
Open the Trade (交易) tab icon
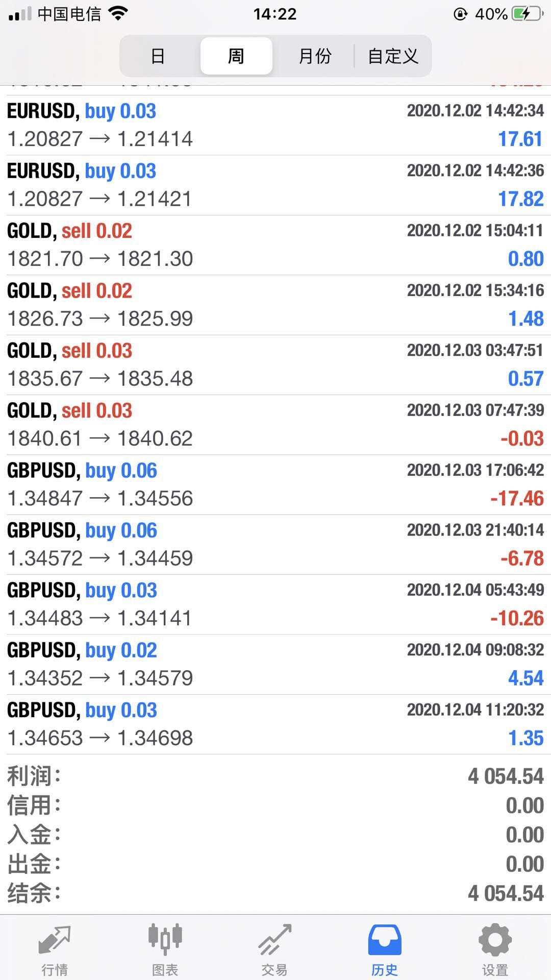pos(274,940)
